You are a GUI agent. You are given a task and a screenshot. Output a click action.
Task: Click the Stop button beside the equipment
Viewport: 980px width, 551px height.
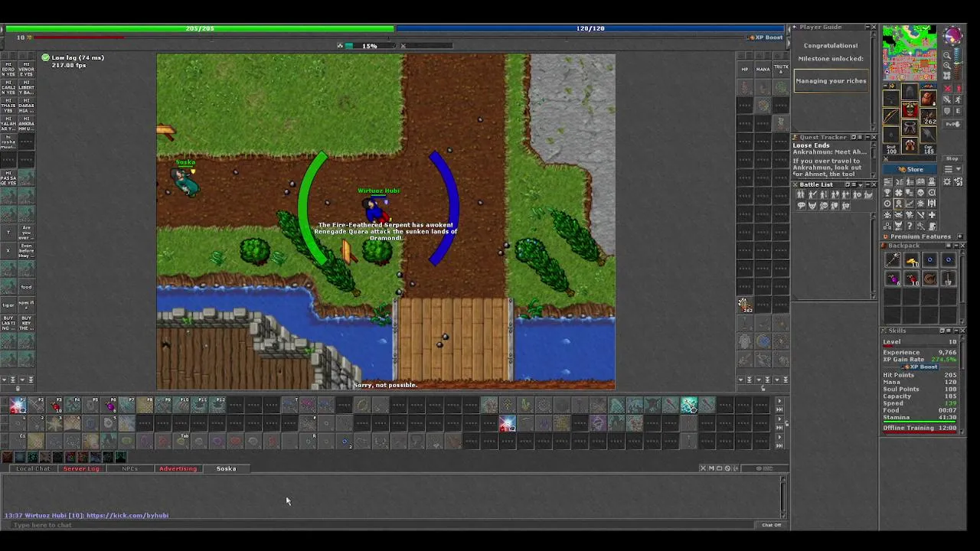(952, 158)
